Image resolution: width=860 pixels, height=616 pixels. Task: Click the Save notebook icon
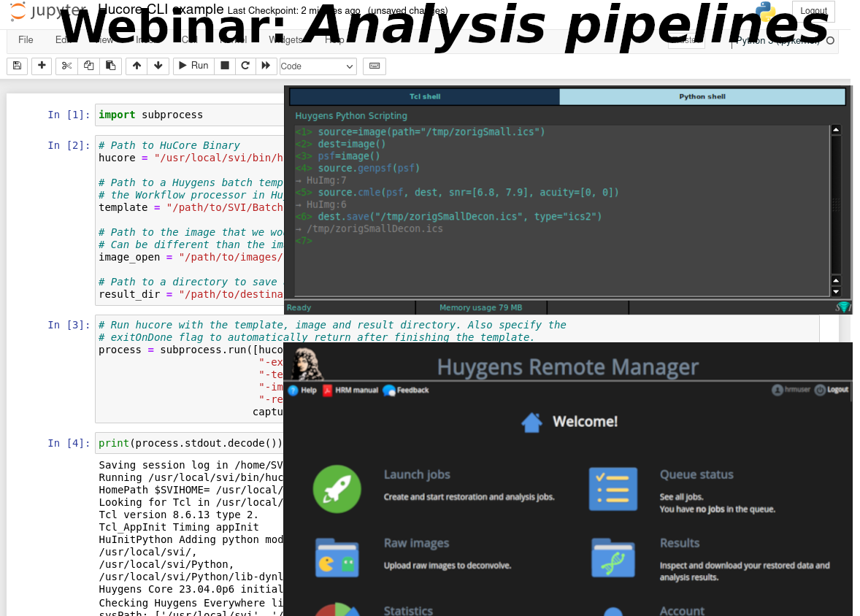tap(17, 66)
